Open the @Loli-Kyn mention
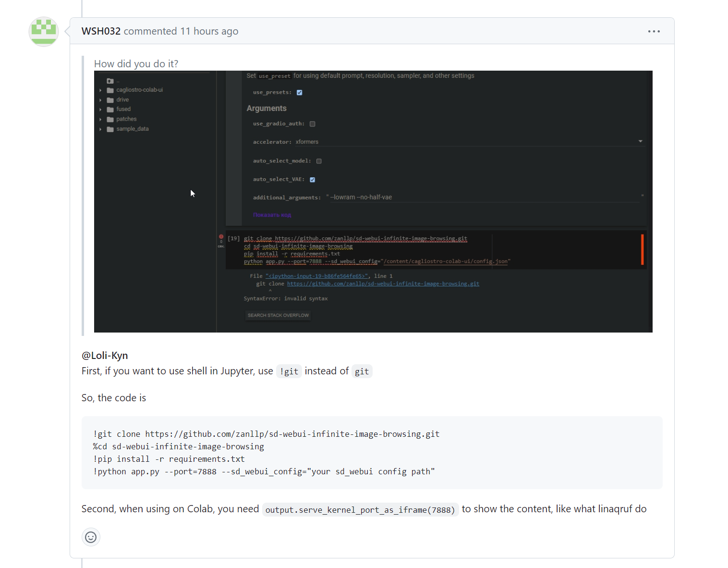This screenshot has height=568, width=728. coord(105,356)
